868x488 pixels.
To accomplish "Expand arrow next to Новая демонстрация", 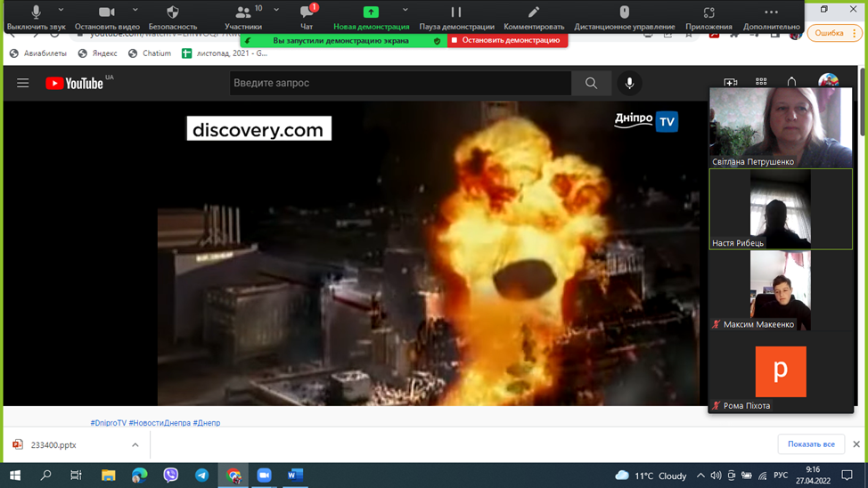I will pos(405,10).
